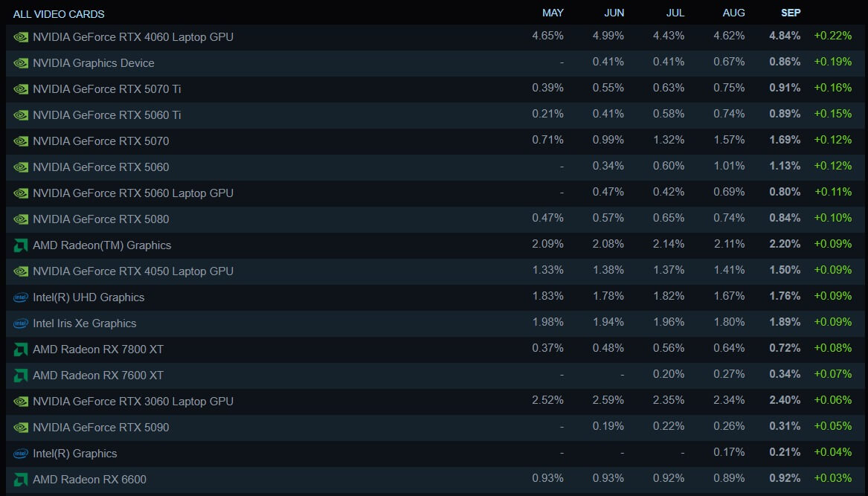The width and height of the screenshot is (868, 496).
Task: Click Intel logo next to Intel(R) Graphics
Action: pos(21,454)
